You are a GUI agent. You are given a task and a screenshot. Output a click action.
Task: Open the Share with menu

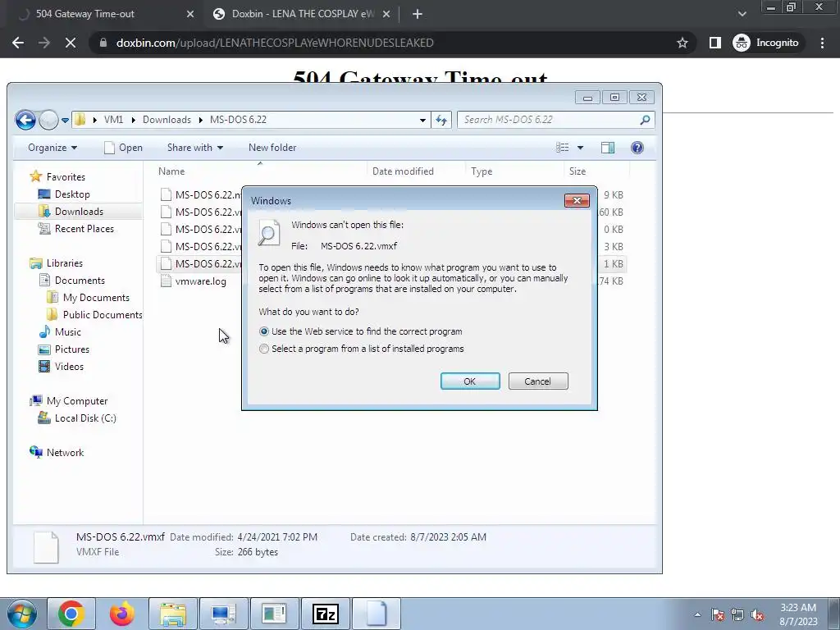pos(195,148)
